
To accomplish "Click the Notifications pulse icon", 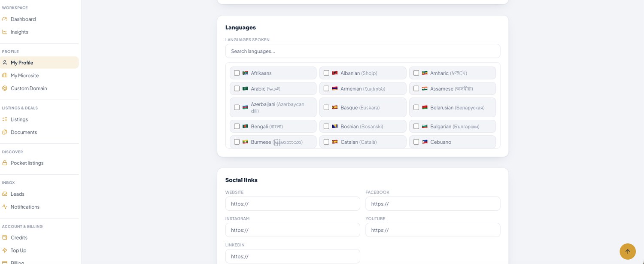I will pyautogui.click(x=5, y=207).
